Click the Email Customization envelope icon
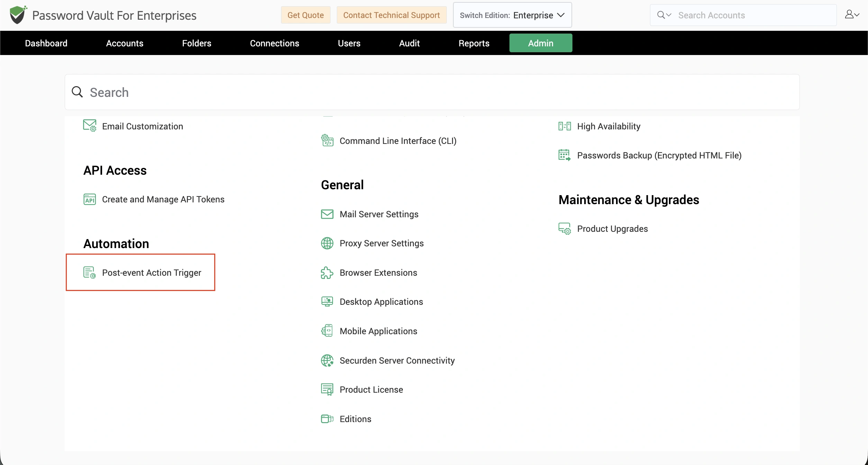Viewport: 868px width, 465px height. point(90,126)
